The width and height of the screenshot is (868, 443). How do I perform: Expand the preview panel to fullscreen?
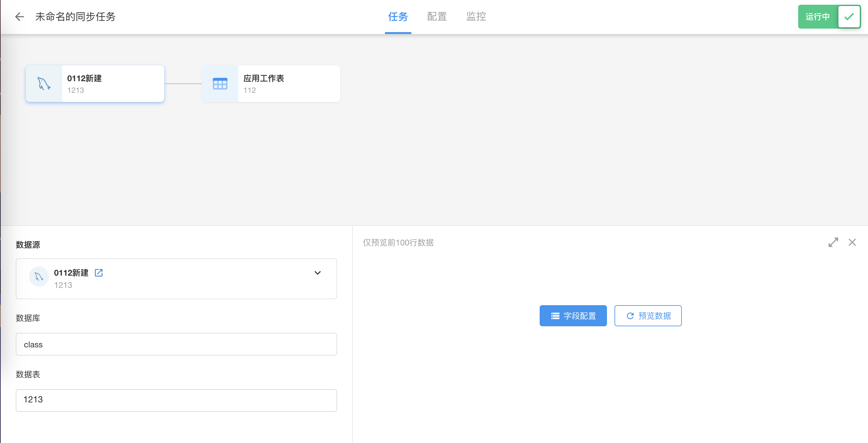click(833, 242)
